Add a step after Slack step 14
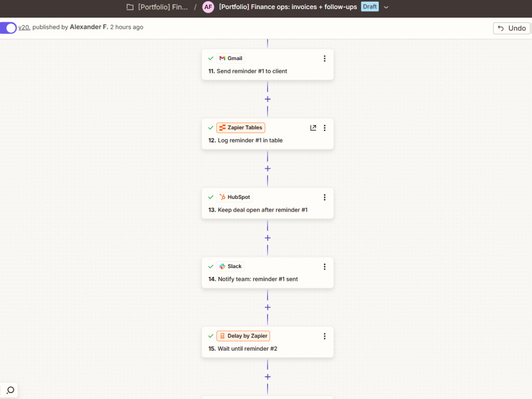Image resolution: width=532 pixels, height=399 pixels. pyautogui.click(x=268, y=307)
